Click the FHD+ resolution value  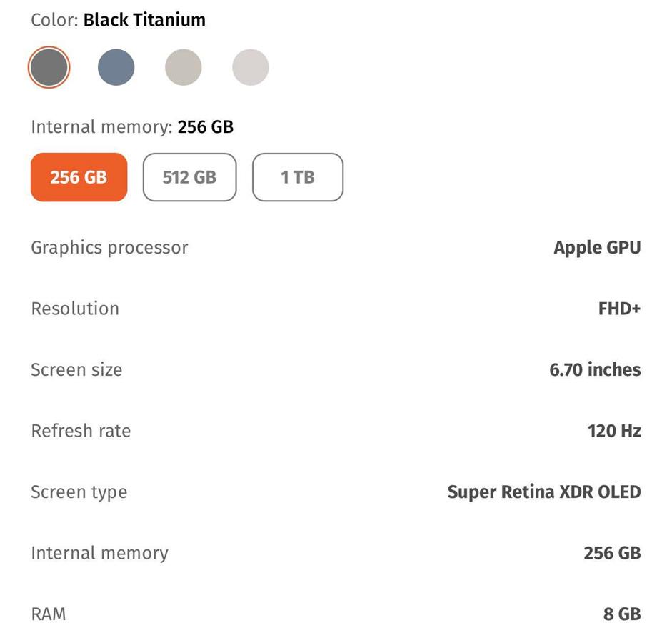coord(619,309)
